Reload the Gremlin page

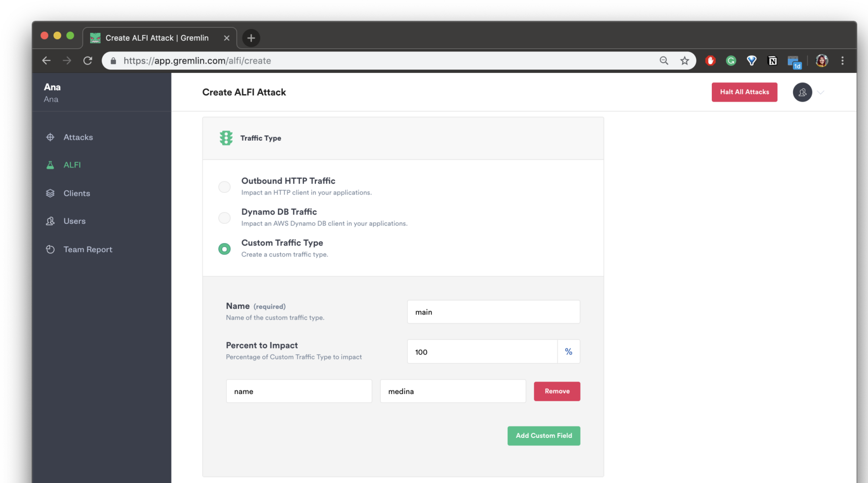[88, 61]
